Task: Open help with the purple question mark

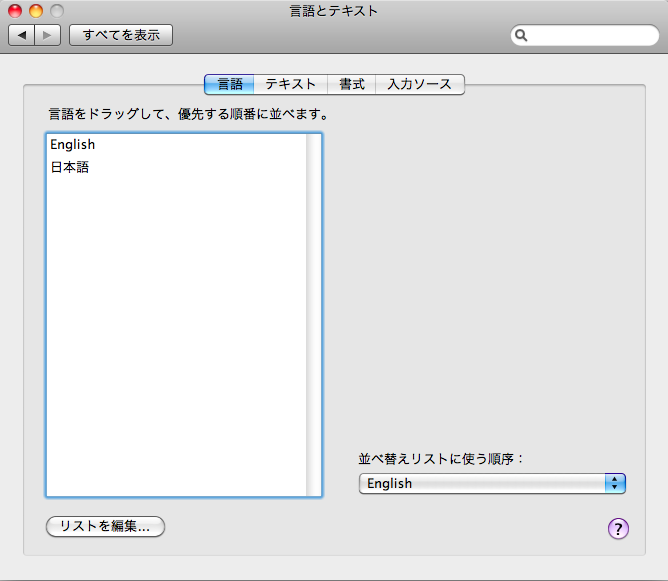Action: (618, 528)
